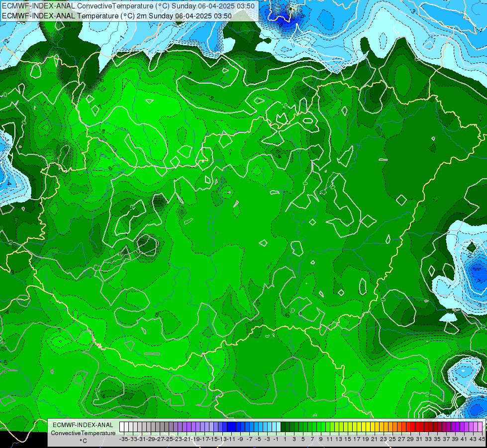Click the -25 legend tick label
Viewport: 487px width, 448px height.
(168, 439)
